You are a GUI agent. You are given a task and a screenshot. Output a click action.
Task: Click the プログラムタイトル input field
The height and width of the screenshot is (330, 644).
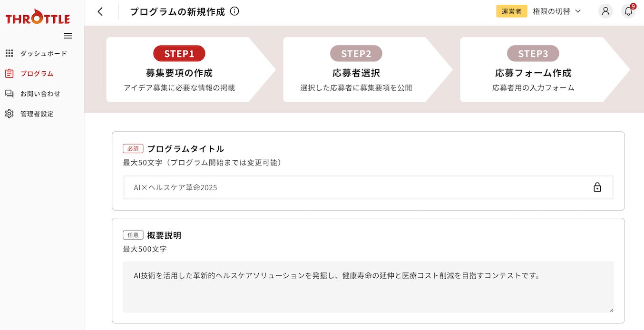pyautogui.click(x=352, y=187)
